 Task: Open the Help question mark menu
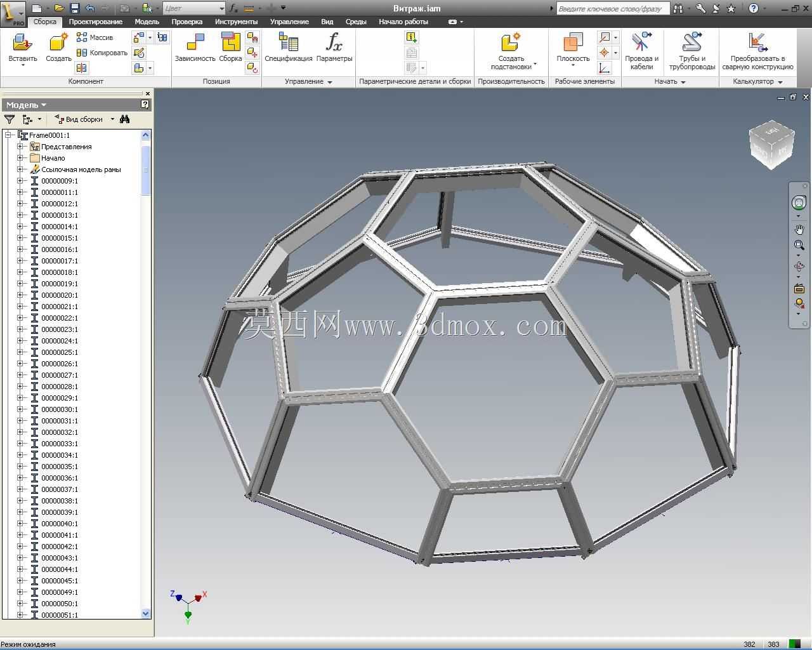pos(753,8)
